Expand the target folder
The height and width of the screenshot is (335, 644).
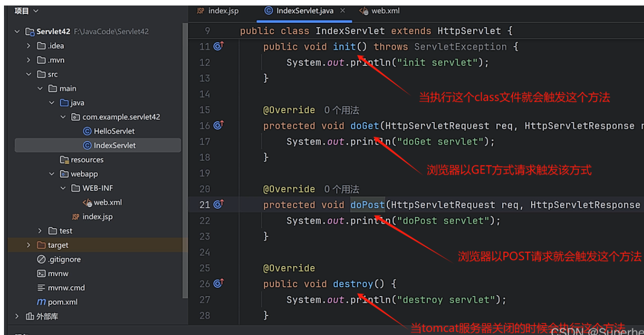coord(29,245)
